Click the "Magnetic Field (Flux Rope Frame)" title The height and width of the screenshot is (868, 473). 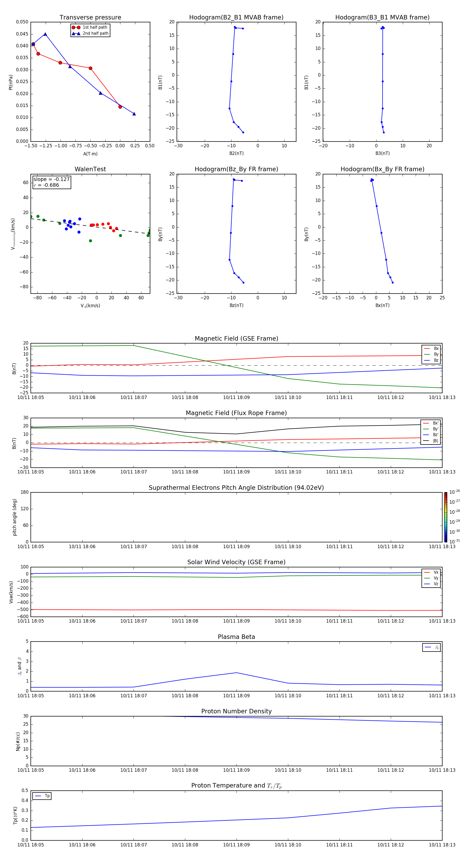point(236,413)
